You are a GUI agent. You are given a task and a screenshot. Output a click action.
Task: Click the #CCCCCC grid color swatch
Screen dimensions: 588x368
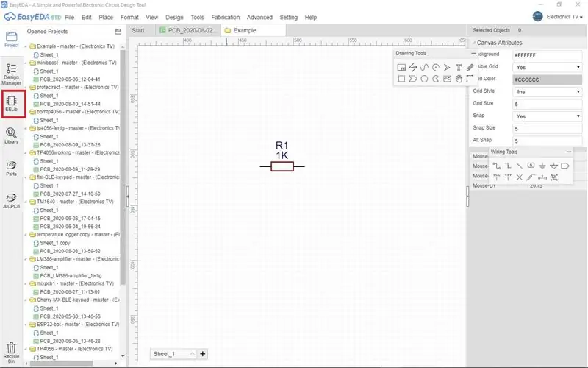click(547, 79)
